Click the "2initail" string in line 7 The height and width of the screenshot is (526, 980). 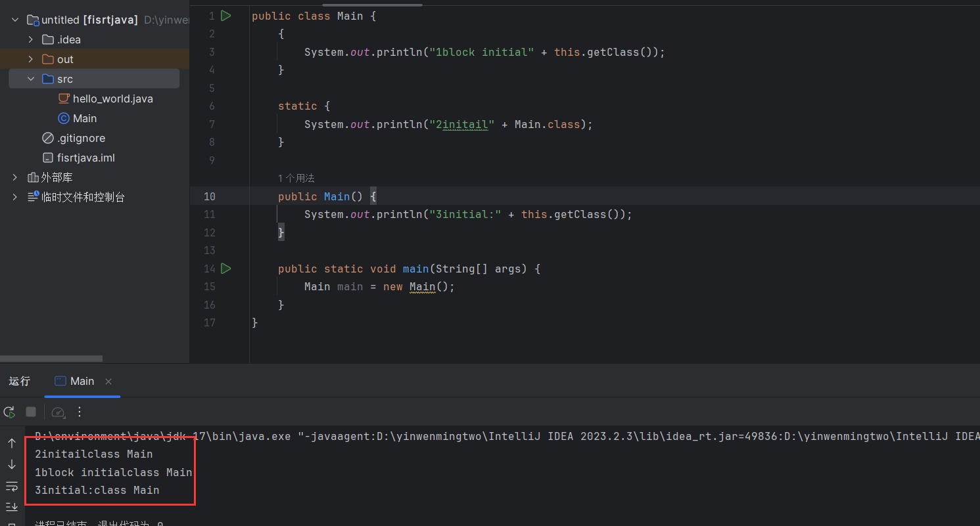point(462,124)
